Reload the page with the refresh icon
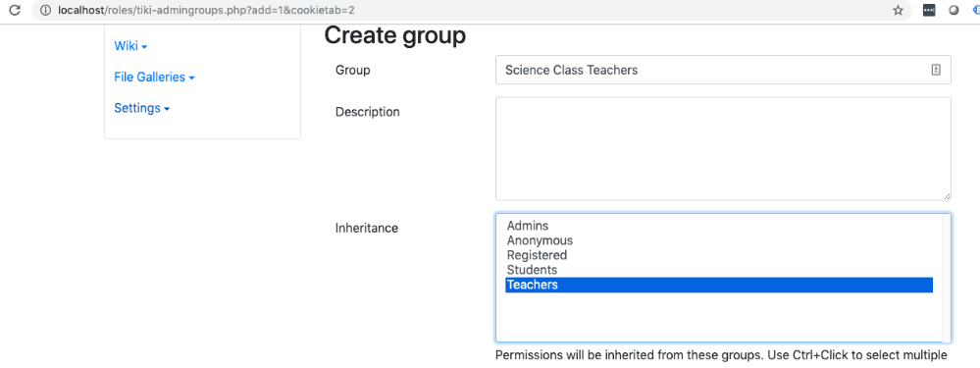980x368 pixels. [15, 10]
